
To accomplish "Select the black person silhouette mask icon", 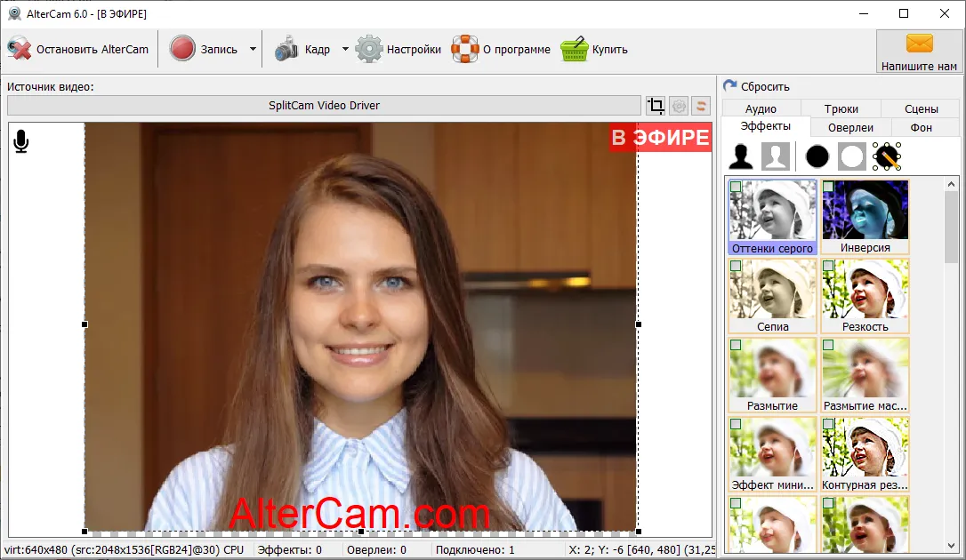I will [x=741, y=156].
